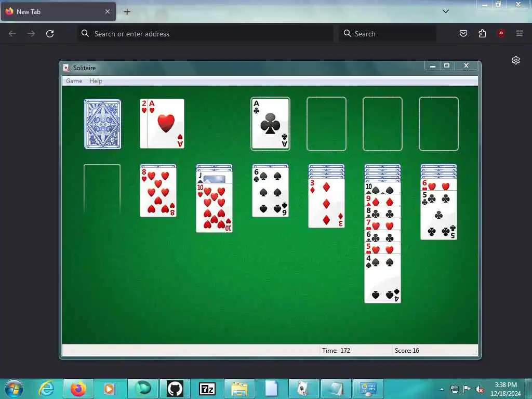Pick the Jack of spades under the 10 of hearts

pyautogui.click(x=214, y=177)
